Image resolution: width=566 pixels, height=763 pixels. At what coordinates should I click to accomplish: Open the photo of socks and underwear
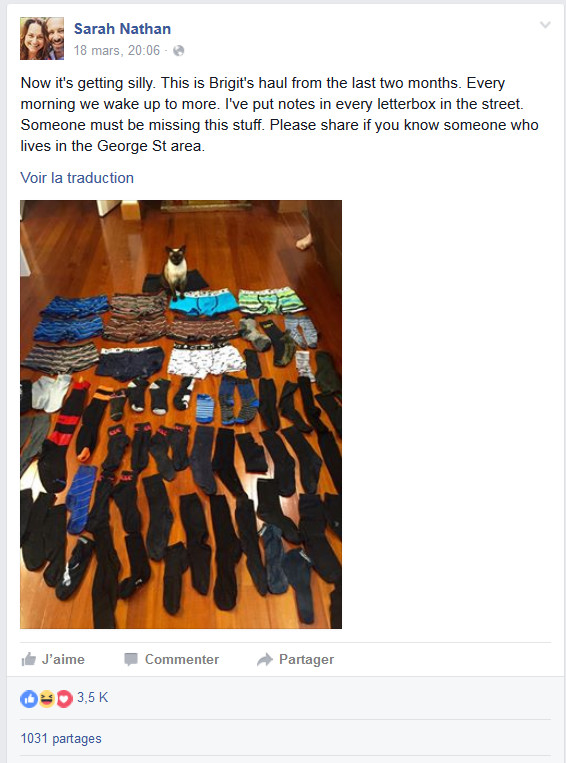click(181, 414)
